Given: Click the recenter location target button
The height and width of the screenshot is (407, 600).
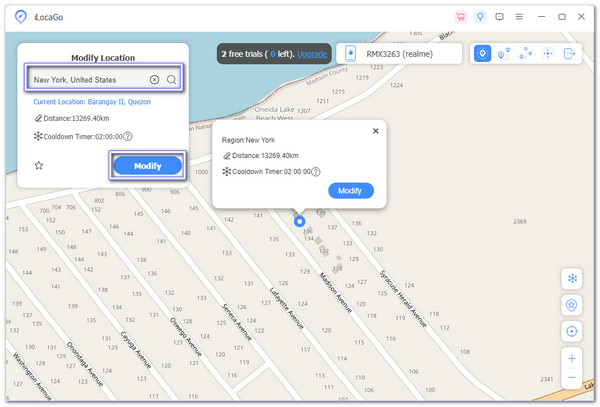Looking at the screenshot, I should point(572,331).
